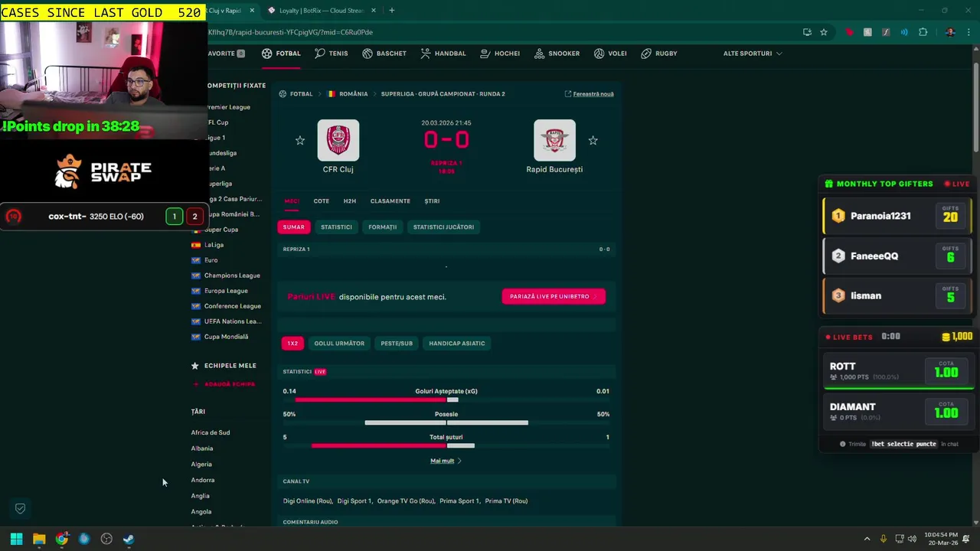This screenshot has width=980, height=551.
Task: Open the browser extensions puzzle icon
Action: (x=923, y=32)
